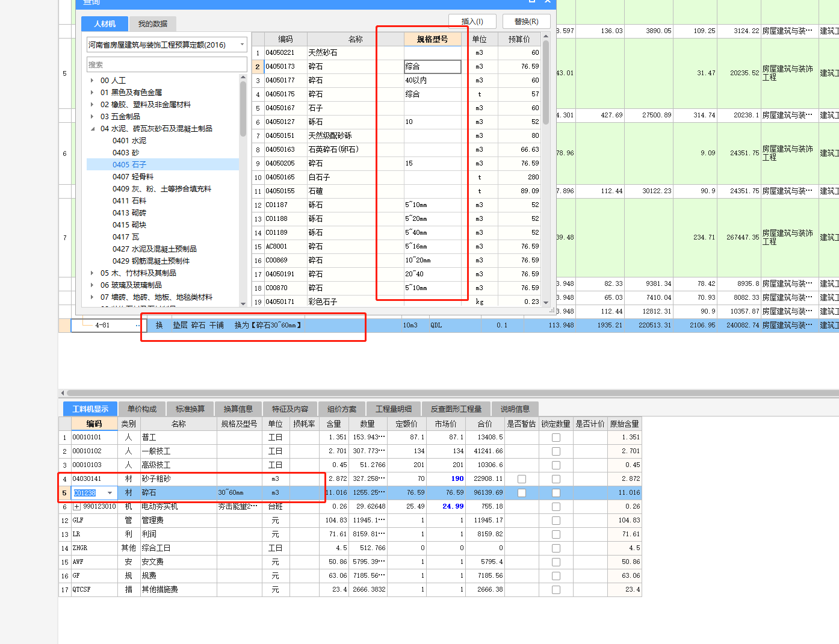The width and height of the screenshot is (839, 644).
Task: Click the tree list scroll-up arrow
Action: [243, 78]
